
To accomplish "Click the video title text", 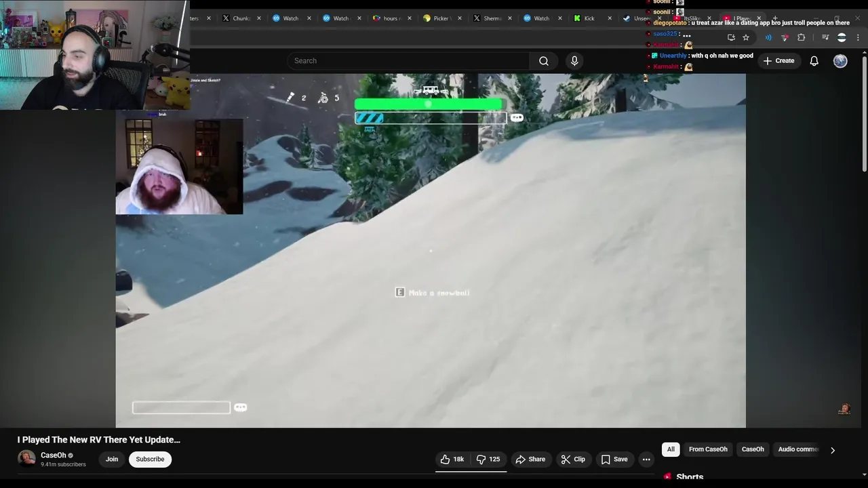I will [x=99, y=440].
